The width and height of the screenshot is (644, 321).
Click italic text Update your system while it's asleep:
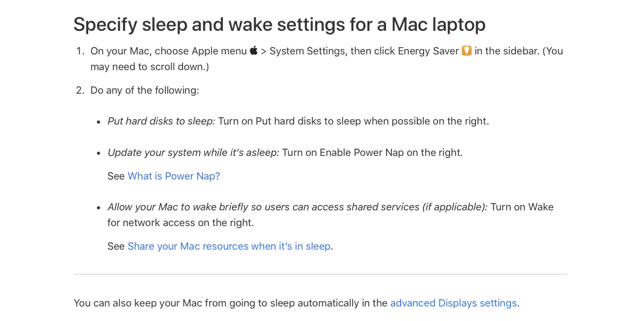[193, 152]
